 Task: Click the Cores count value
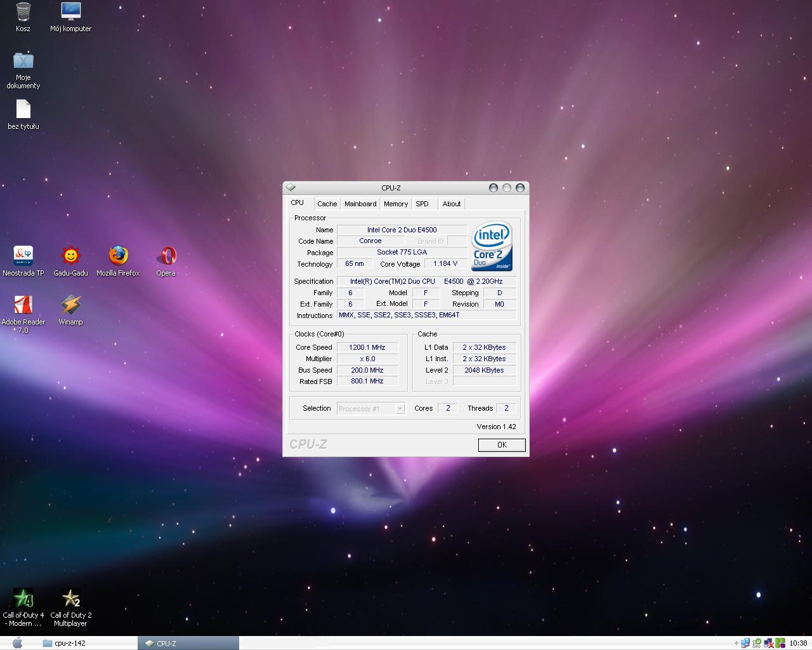(x=448, y=408)
